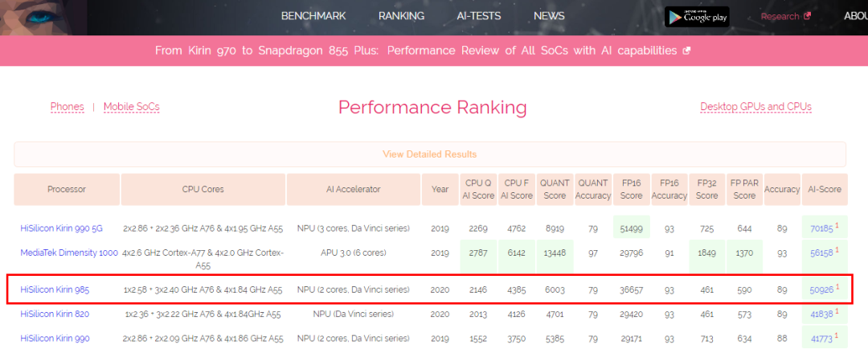
Task: Click the View Detailed Results button
Action: point(429,154)
